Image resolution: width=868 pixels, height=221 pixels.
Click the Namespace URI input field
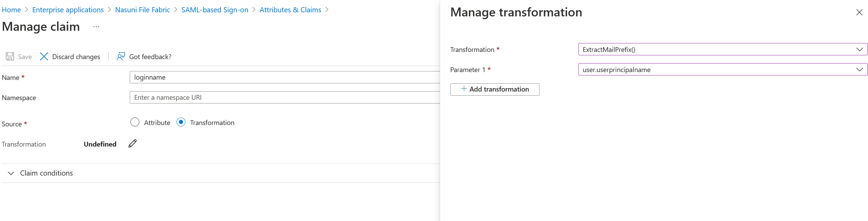tap(283, 98)
